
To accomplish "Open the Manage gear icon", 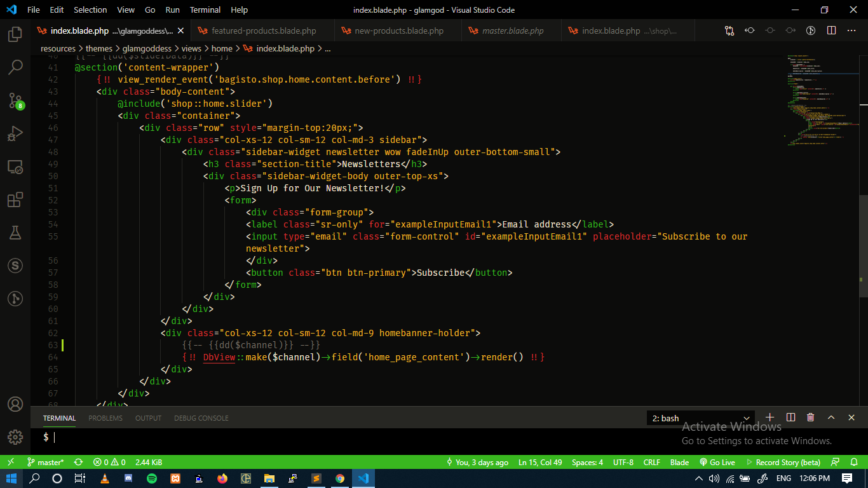I will coord(15,437).
